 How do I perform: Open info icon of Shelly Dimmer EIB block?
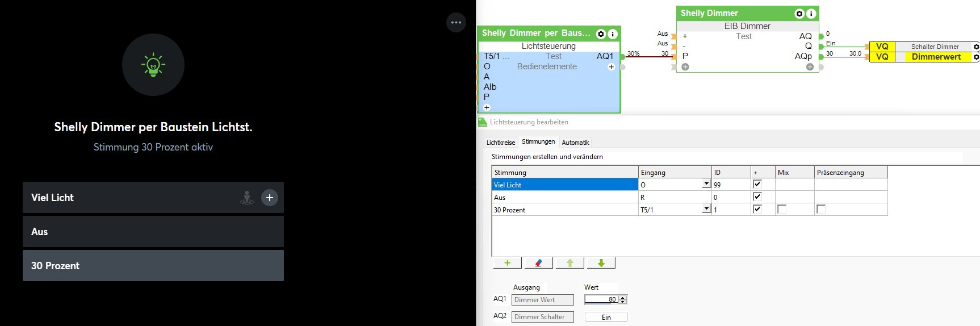(x=811, y=14)
